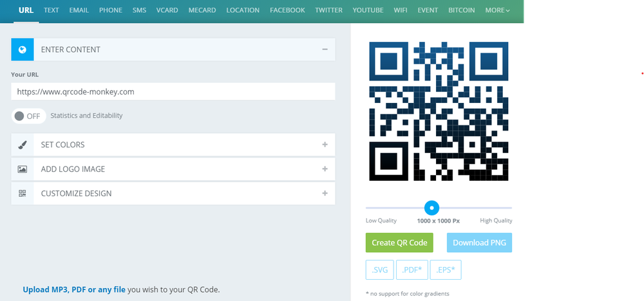644x301 pixels.
Task: Open the MECARD tab
Action: coord(202,10)
